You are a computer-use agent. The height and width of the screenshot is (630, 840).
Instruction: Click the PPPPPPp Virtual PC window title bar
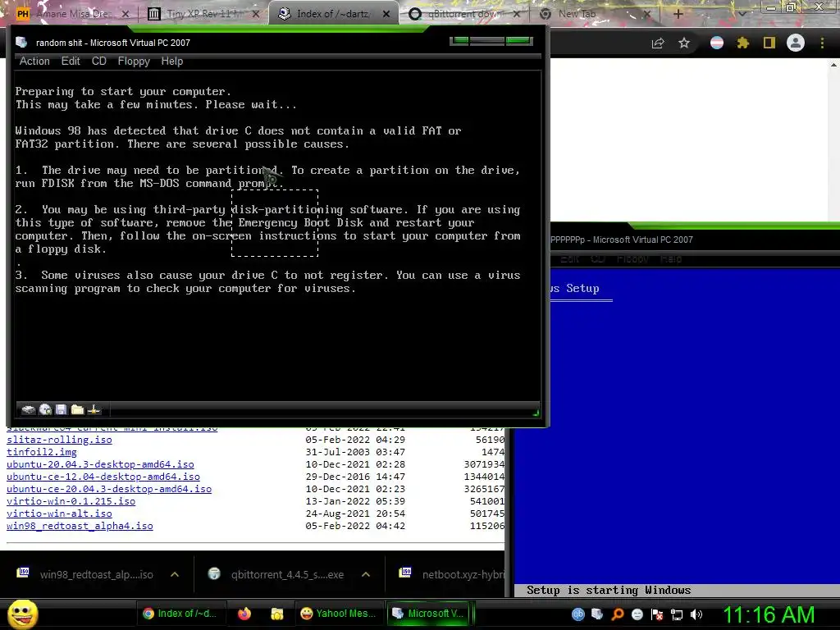pyautogui.click(x=695, y=240)
